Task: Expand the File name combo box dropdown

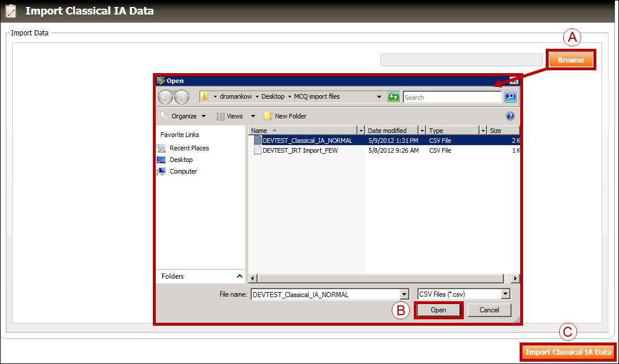Action: 404,294
